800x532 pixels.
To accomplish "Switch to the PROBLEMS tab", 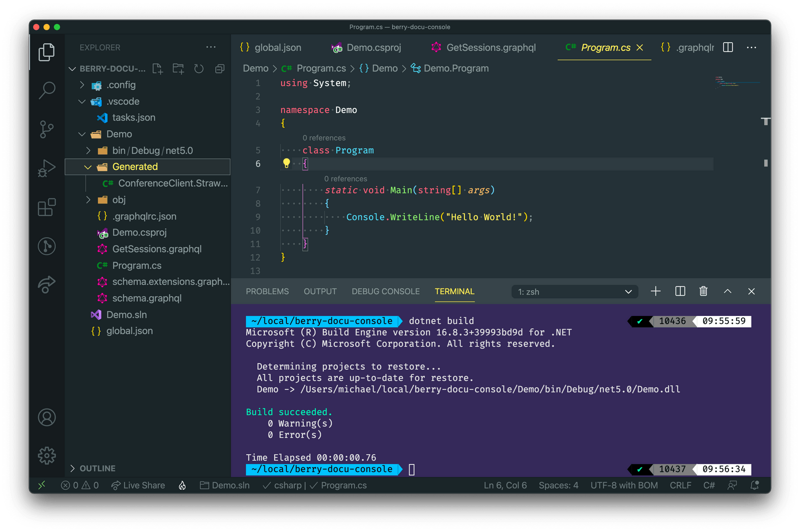I will click(267, 291).
